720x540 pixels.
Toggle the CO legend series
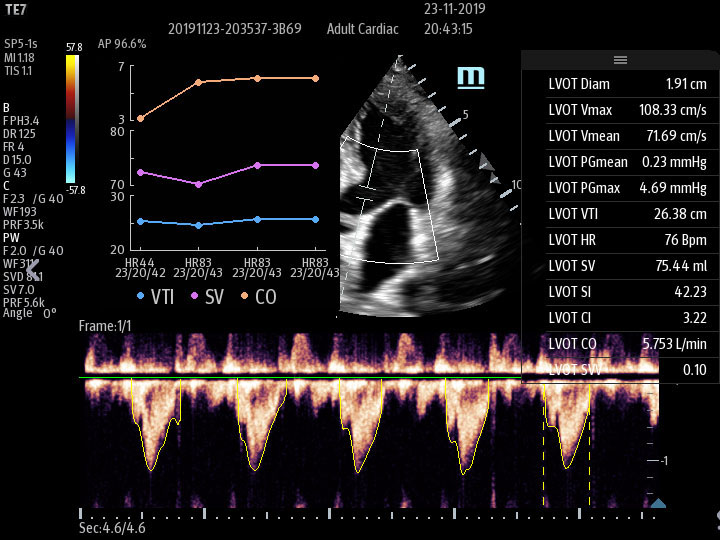(x=258, y=297)
